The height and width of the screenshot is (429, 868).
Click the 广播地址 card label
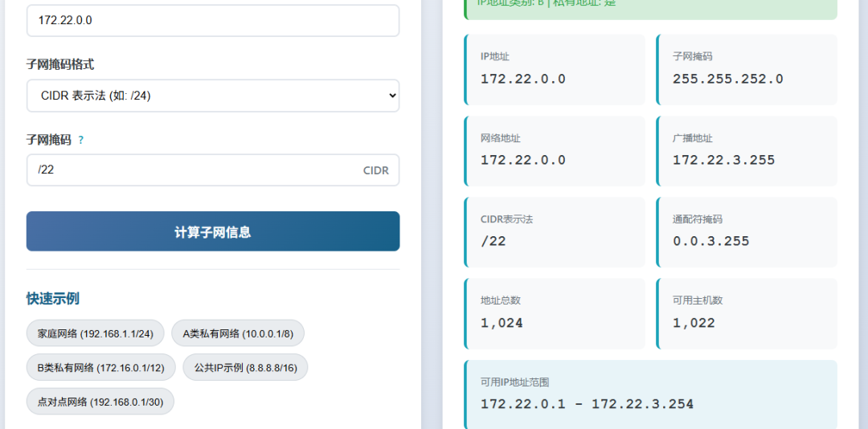tap(693, 138)
